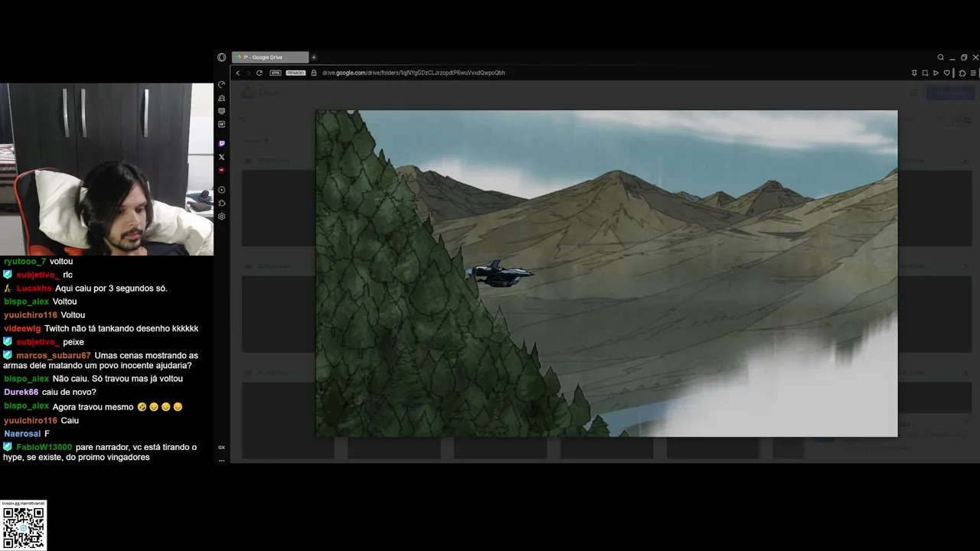Click username marcos_subaru67 in chat
The width and height of the screenshot is (980, 551).
click(54, 356)
